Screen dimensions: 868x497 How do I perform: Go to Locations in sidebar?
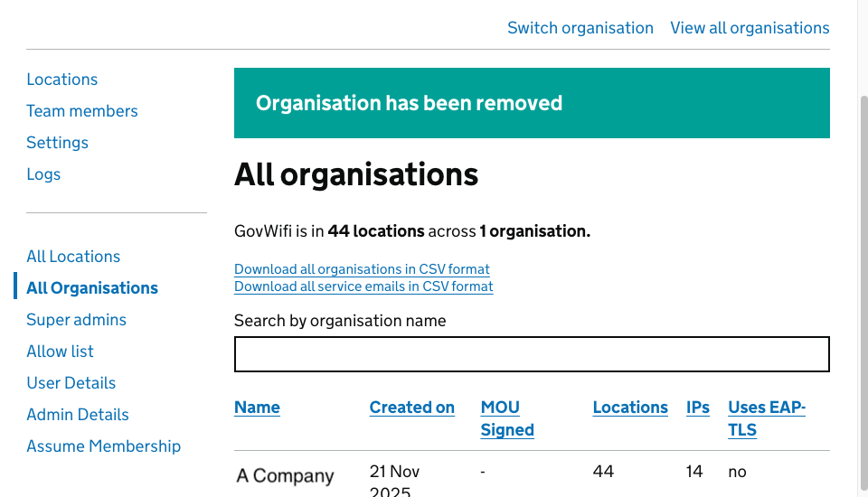point(61,80)
